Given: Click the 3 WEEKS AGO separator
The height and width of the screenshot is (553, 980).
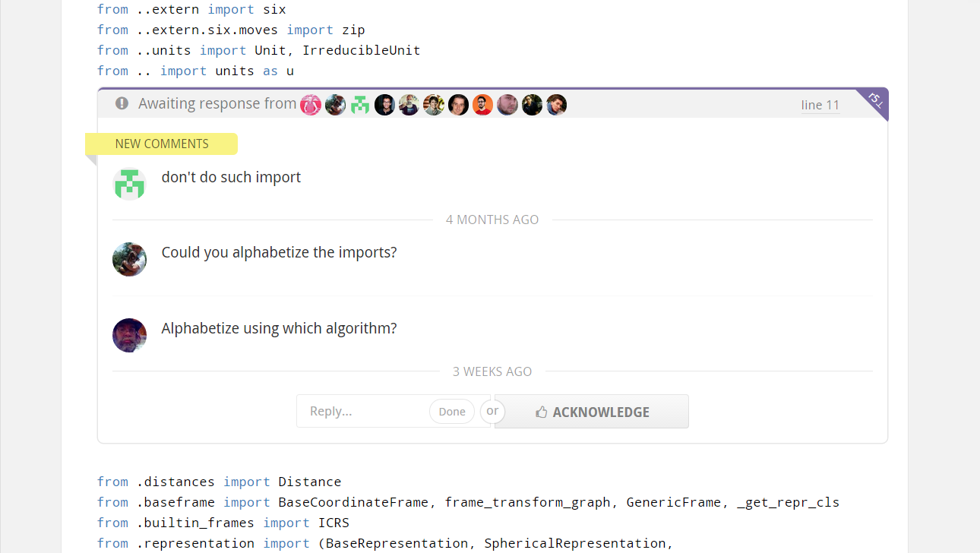Looking at the screenshot, I should 492,371.
